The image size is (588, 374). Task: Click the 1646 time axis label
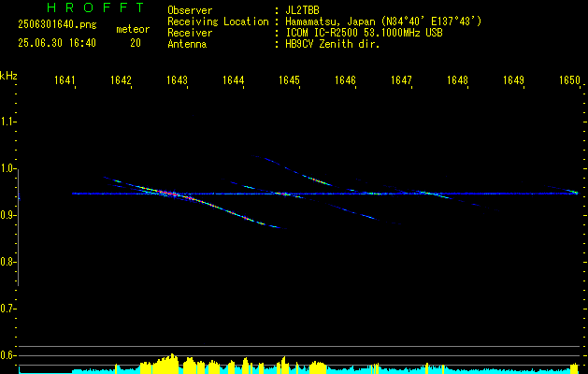point(345,80)
